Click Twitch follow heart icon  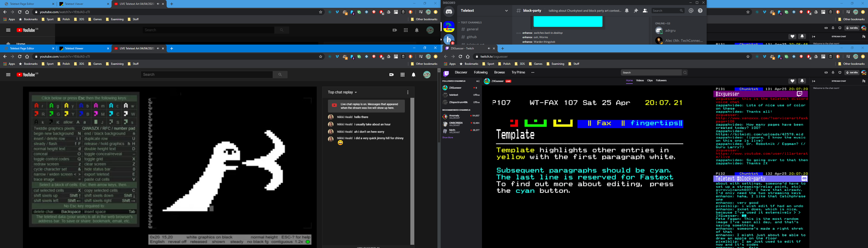(x=792, y=81)
